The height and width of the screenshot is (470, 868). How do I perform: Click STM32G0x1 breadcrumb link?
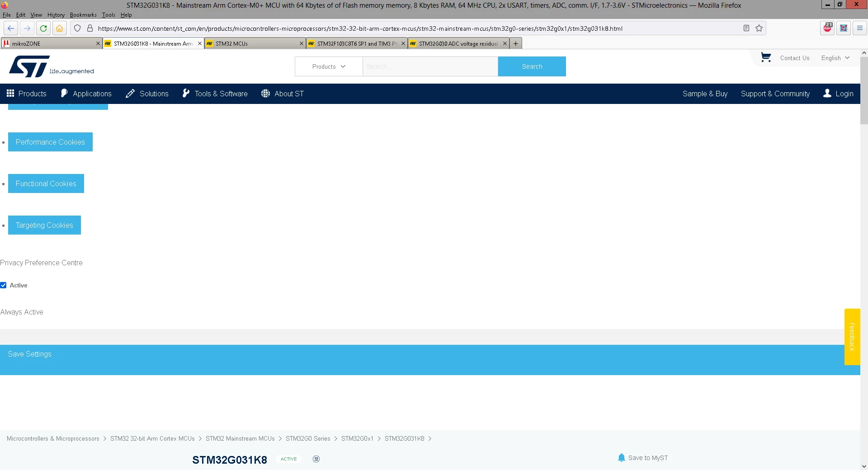point(357,438)
